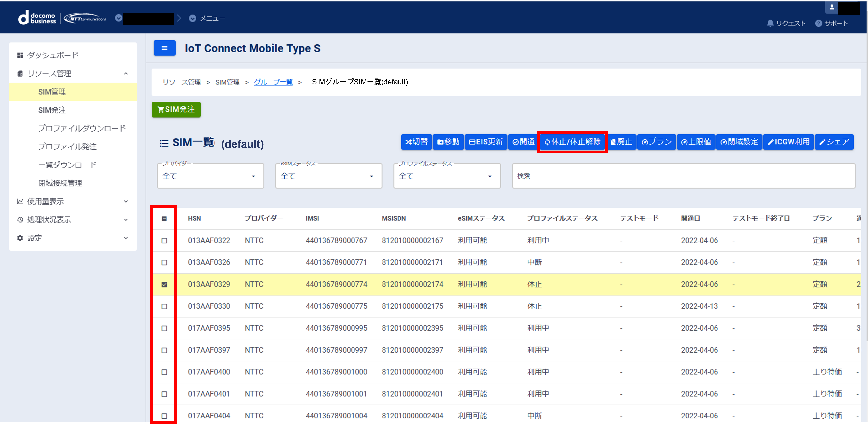Click the EIS更新 toolbar button

tap(485, 142)
